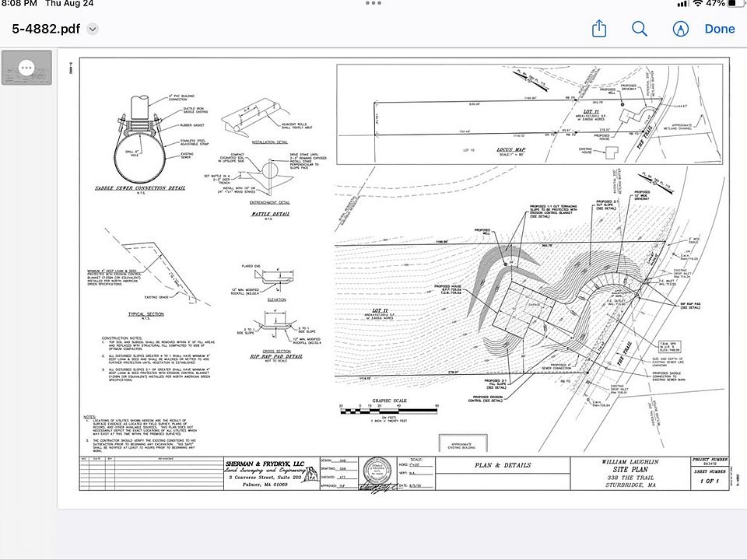Click the CONSTRUCTION NOTES heading
Image resolution: width=747 pixels, height=560 pixels.
[122, 338]
